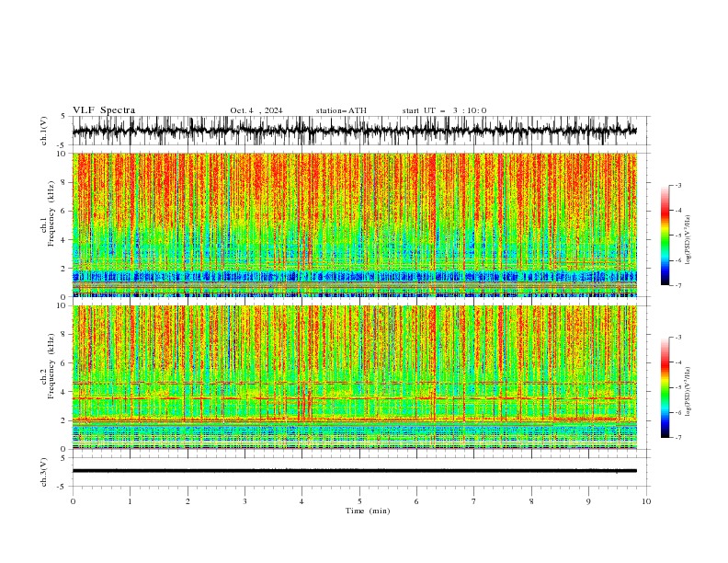Click the "-5" label on lower color bar
The image size is (728, 563).
(x=678, y=387)
